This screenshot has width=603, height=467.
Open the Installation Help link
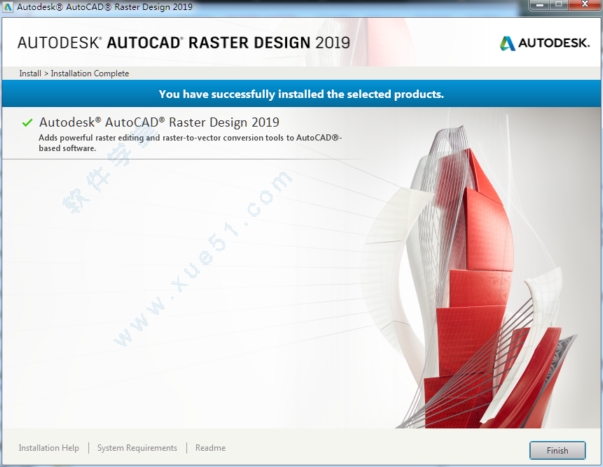[x=49, y=448]
